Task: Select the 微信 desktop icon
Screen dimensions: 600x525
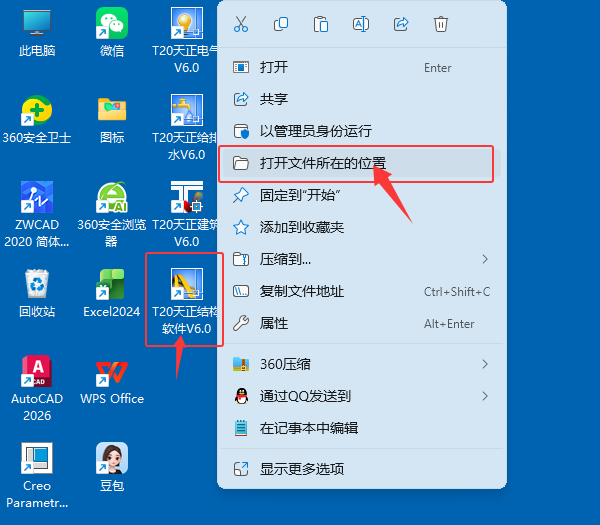Action: pyautogui.click(x=112, y=34)
